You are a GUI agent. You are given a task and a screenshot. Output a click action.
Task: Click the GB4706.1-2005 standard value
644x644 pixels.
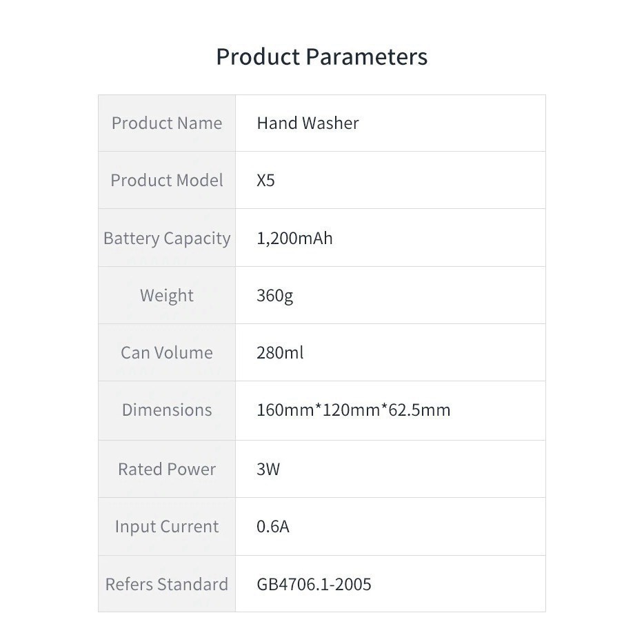[314, 585]
